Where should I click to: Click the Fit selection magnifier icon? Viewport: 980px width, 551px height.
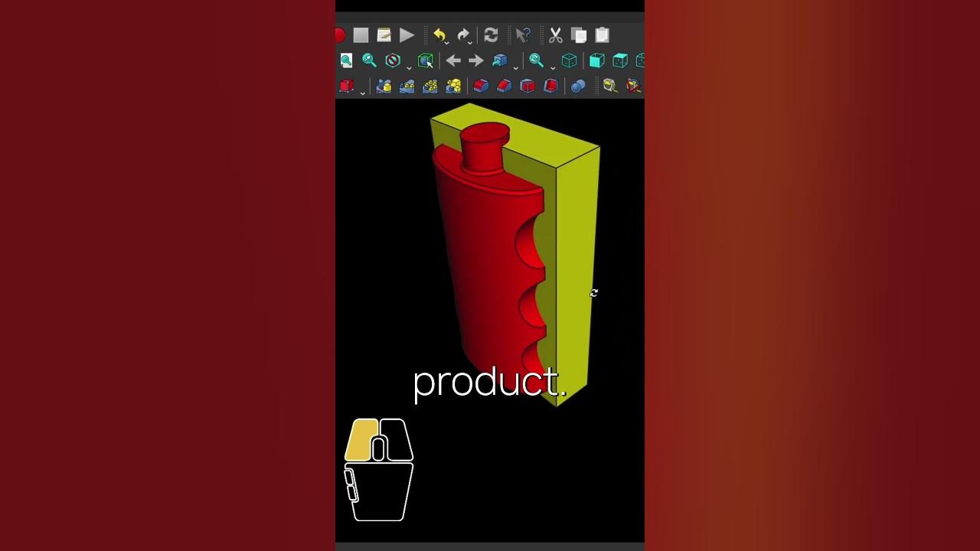coord(369,60)
